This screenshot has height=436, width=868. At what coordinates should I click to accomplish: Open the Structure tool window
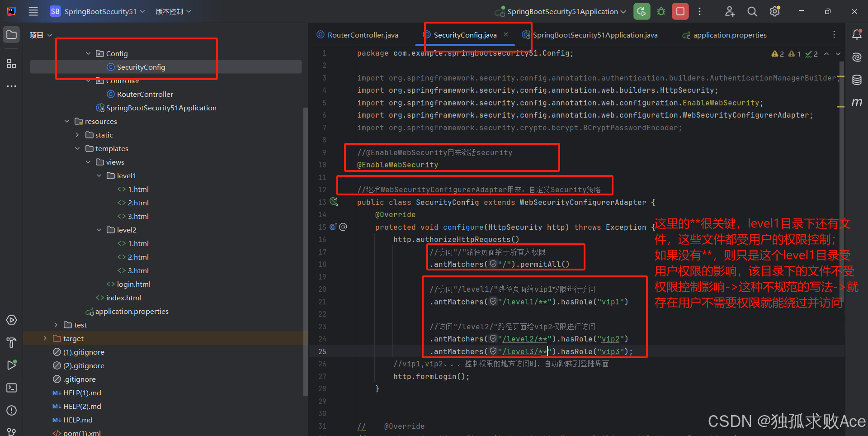(x=12, y=64)
